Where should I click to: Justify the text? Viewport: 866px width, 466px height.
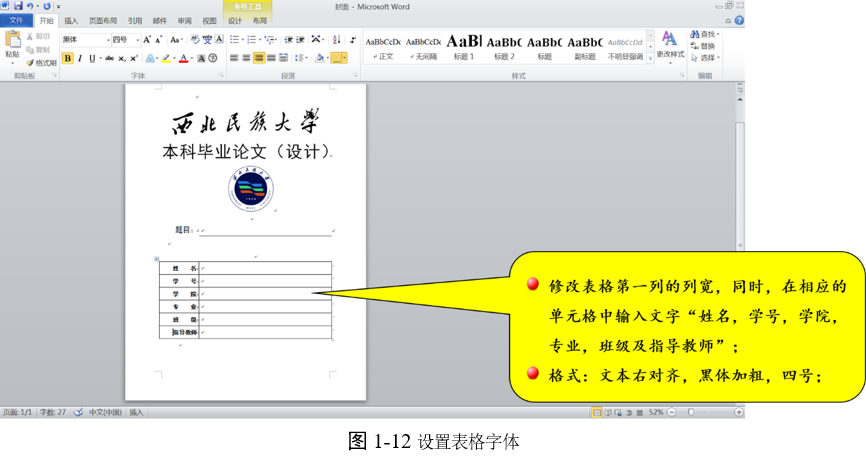coord(271,58)
